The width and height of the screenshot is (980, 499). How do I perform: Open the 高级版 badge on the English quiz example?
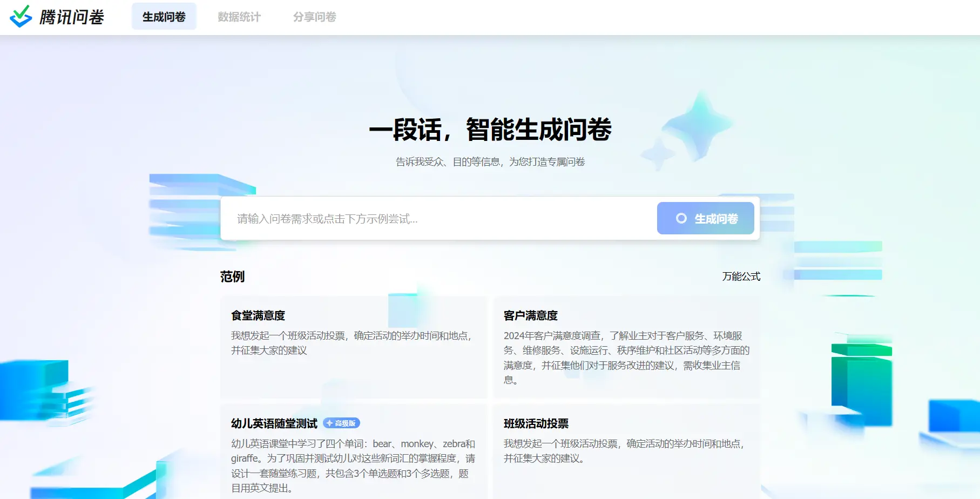(x=341, y=423)
